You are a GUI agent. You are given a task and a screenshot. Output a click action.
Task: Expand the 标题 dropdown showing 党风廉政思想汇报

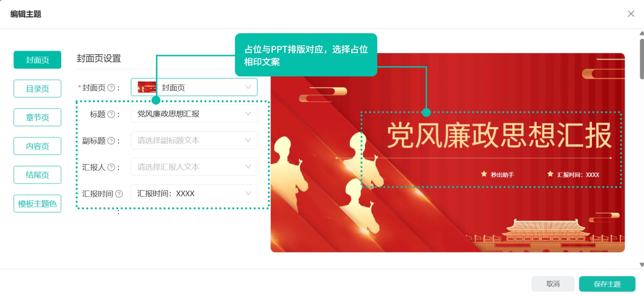194,114
